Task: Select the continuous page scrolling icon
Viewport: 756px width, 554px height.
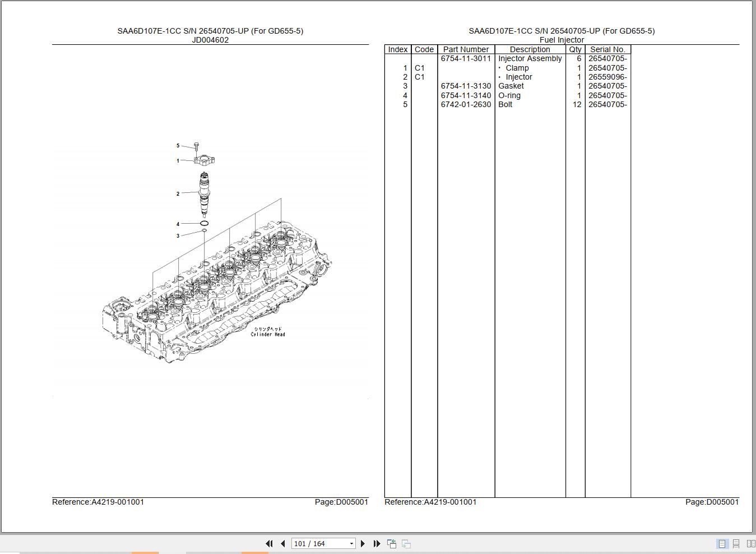Action: pyautogui.click(x=736, y=543)
